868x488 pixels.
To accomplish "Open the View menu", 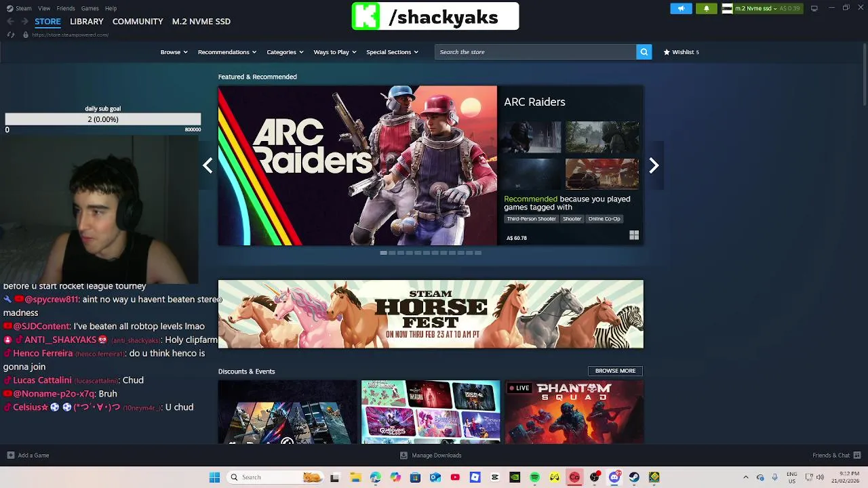I will click(44, 8).
